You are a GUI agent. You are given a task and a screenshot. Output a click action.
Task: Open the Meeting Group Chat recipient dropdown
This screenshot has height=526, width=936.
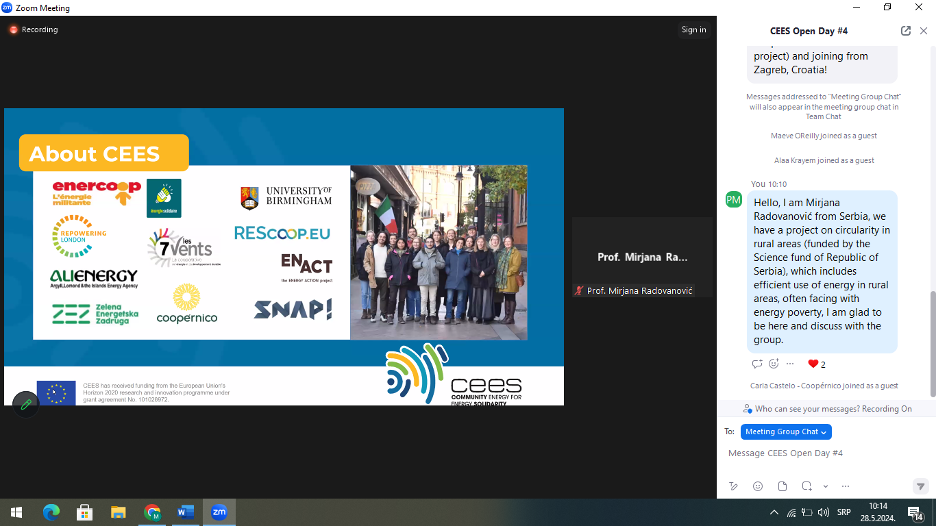point(786,432)
